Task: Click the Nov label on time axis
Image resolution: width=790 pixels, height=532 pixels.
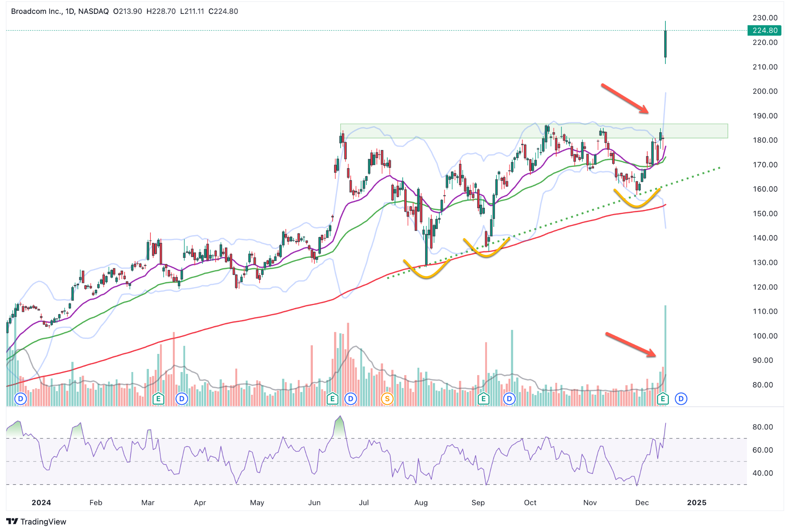Action: [590, 503]
